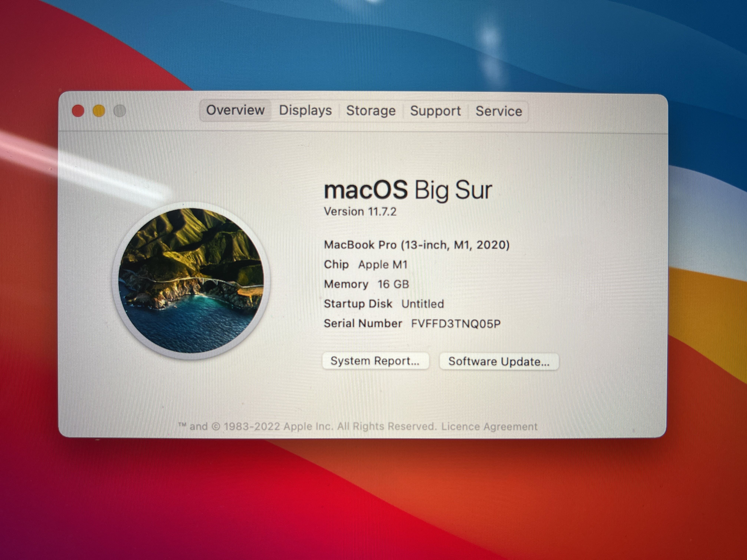Click the Memory 16 GB line
The width and height of the screenshot is (747, 560).
[366, 284]
